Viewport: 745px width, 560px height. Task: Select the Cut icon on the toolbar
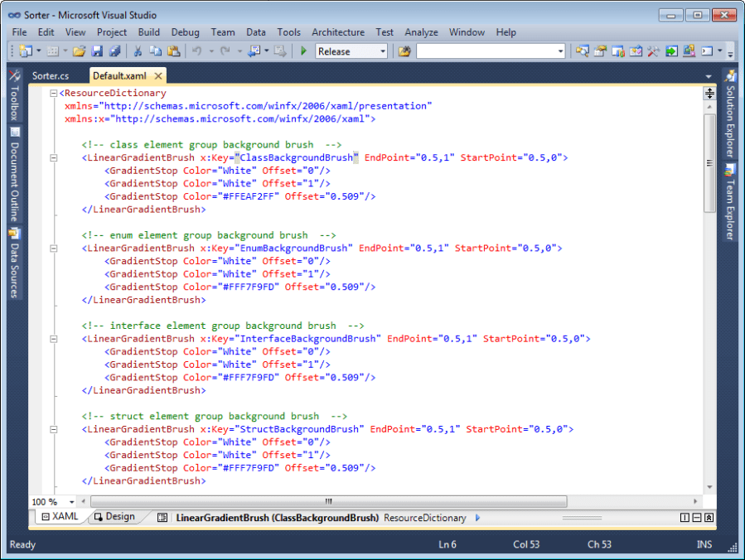point(137,51)
